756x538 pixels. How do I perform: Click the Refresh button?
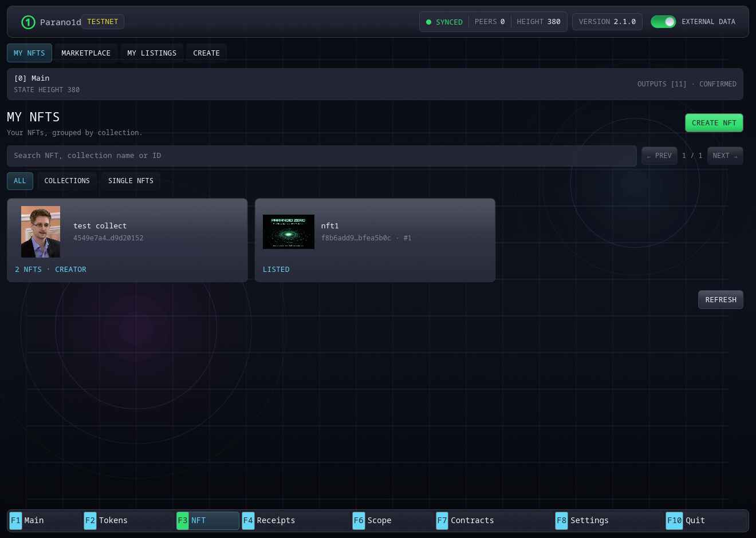(x=720, y=300)
